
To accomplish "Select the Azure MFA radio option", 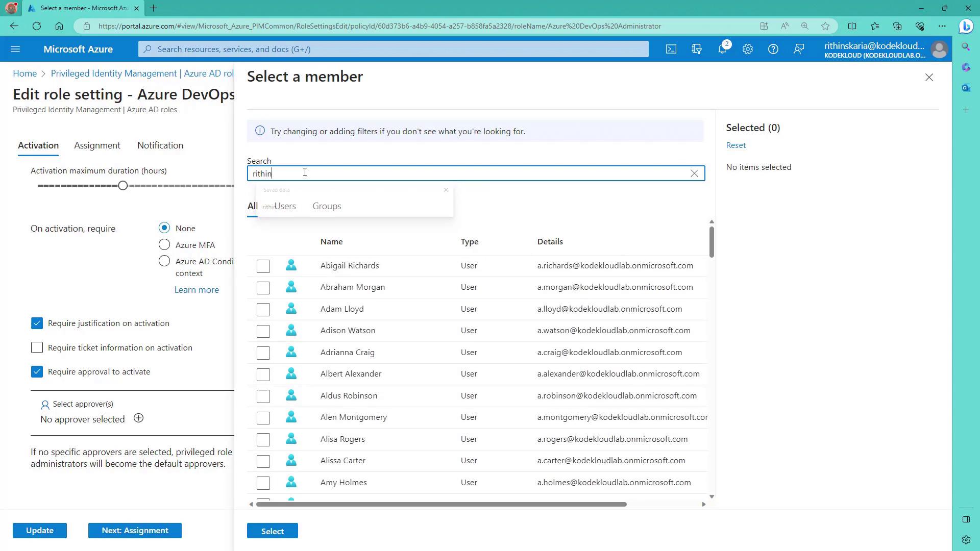I will tap(164, 245).
